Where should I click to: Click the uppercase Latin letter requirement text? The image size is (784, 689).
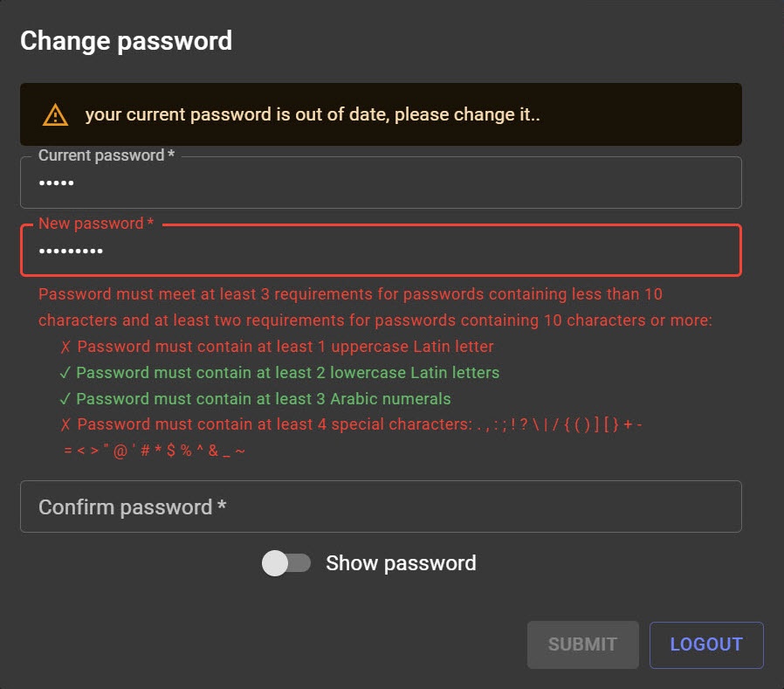[285, 347]
